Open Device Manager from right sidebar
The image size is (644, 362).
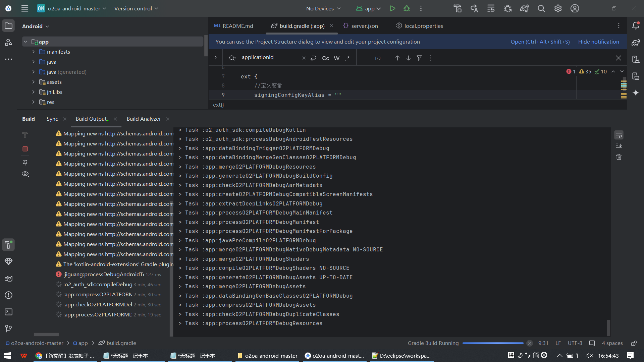[x=636, y=59]
